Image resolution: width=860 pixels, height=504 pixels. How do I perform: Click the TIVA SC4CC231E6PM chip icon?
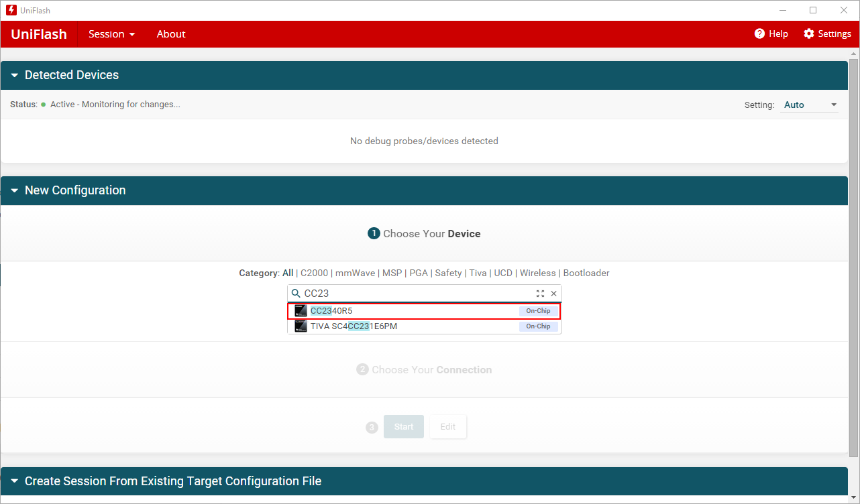tap(301, 326)
